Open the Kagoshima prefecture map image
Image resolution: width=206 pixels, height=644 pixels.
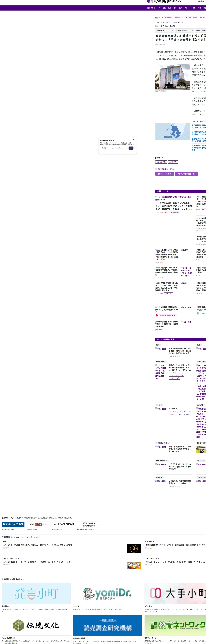[173, 131]
